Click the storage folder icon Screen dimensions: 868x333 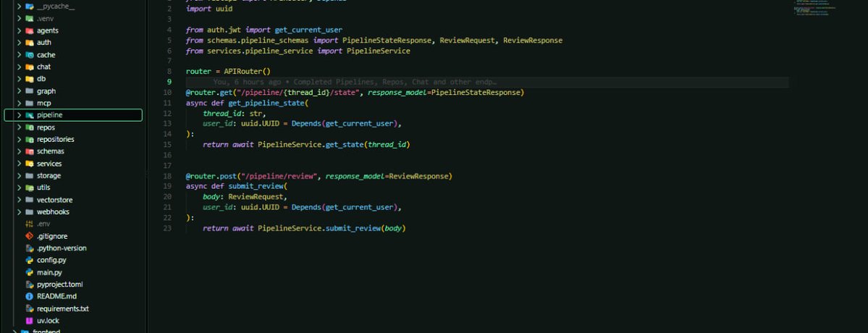pyautogui.click(x=30, y=176)
